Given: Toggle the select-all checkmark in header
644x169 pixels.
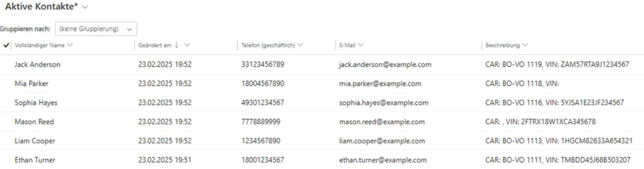Looking at the screenshot, I should tap(6, 45).
